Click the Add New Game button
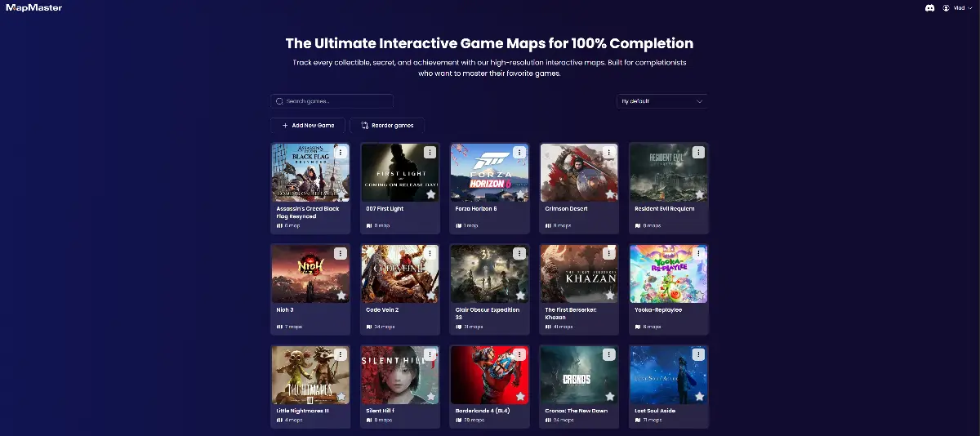 [308, 126]
